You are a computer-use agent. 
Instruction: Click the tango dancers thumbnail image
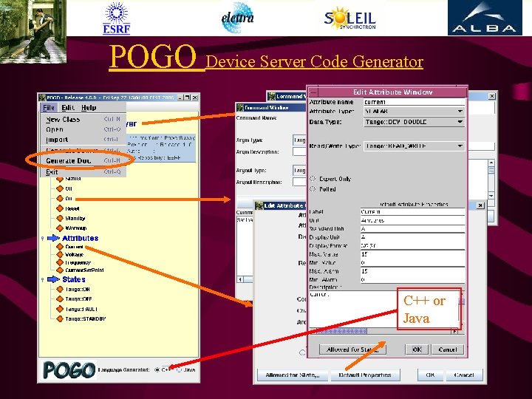coord(33,32)
